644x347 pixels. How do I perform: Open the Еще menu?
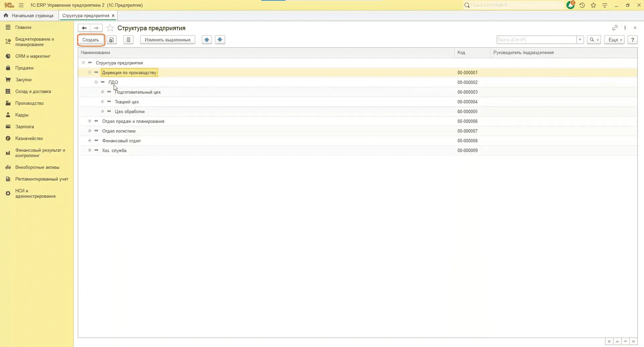coord(614,40)
